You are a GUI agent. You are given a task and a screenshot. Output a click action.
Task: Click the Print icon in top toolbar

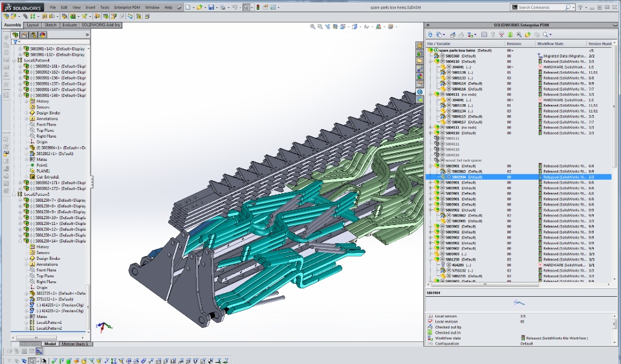[x=223, y=7]
